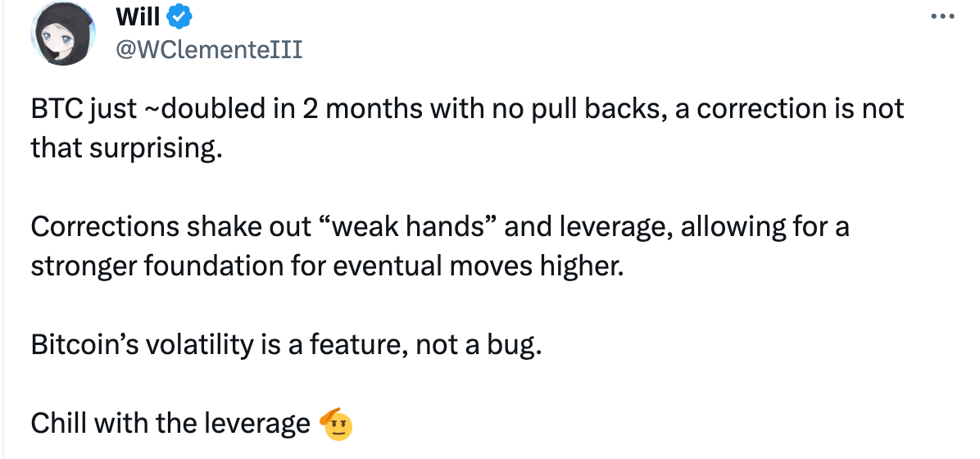Visit the @WClementeIII handle link

[x=209, y=49]
